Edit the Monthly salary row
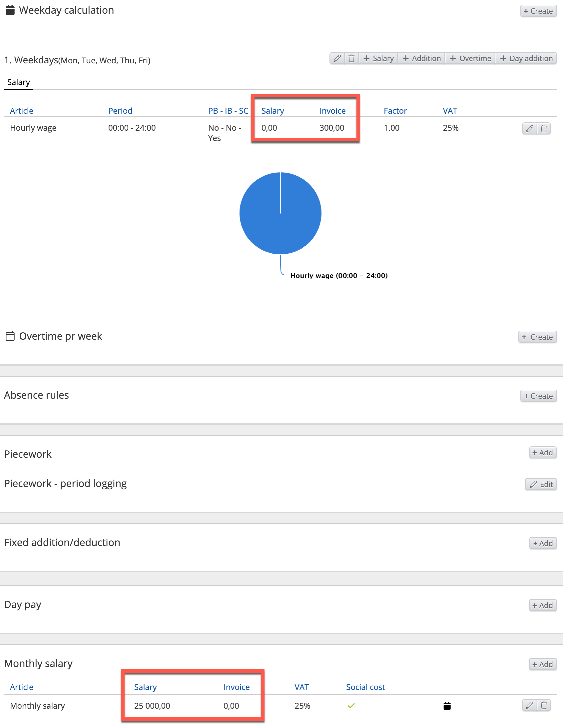Screen dimensions: 563x728 pyautogui.click(x=529, y=705)
